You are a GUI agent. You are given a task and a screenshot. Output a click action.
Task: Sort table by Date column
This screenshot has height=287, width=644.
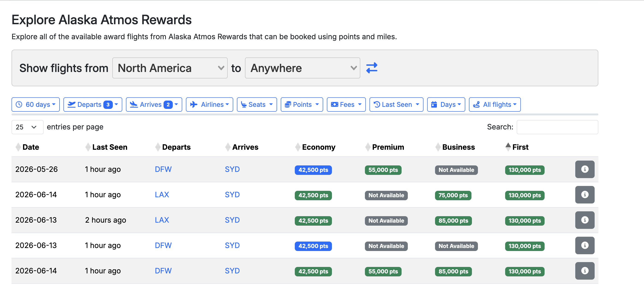[x=27, y=147]
